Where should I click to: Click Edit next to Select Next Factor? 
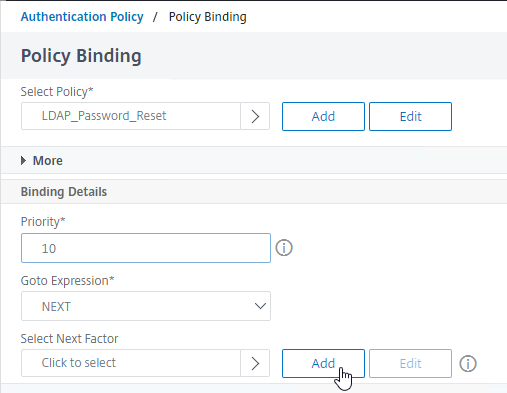click(x=410, y=363)
